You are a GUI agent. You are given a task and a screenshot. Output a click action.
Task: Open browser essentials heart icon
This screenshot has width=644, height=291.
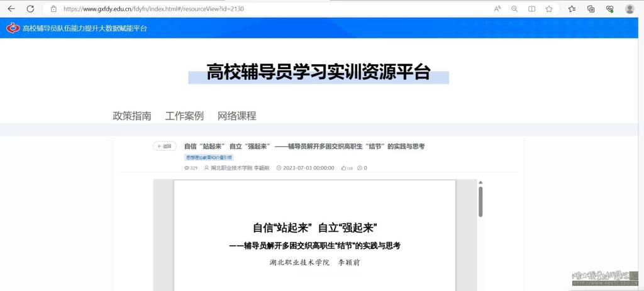[609, 9]
